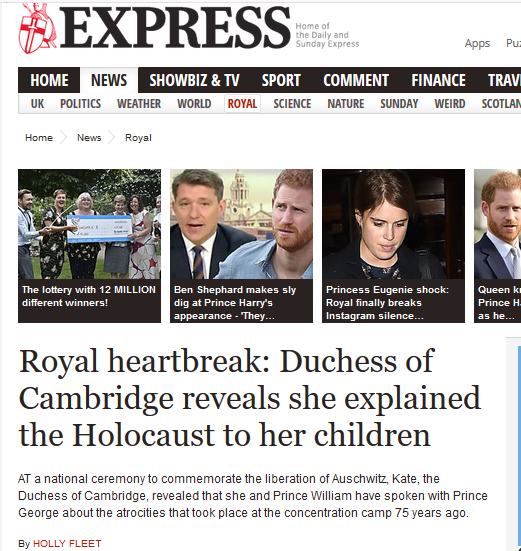Screen dimensions: 521x551
Task: Open Princess Eugenie Instagram story thumbnail
Action: (393, 224)
